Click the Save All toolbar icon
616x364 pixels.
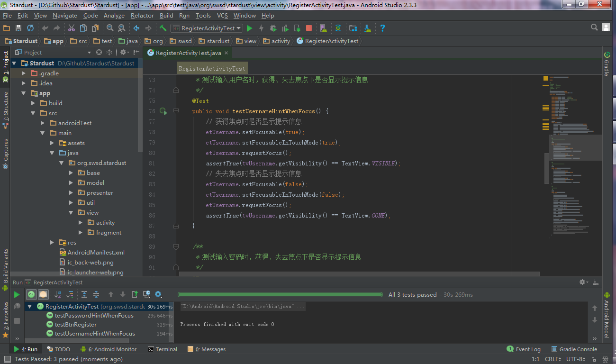18,28
